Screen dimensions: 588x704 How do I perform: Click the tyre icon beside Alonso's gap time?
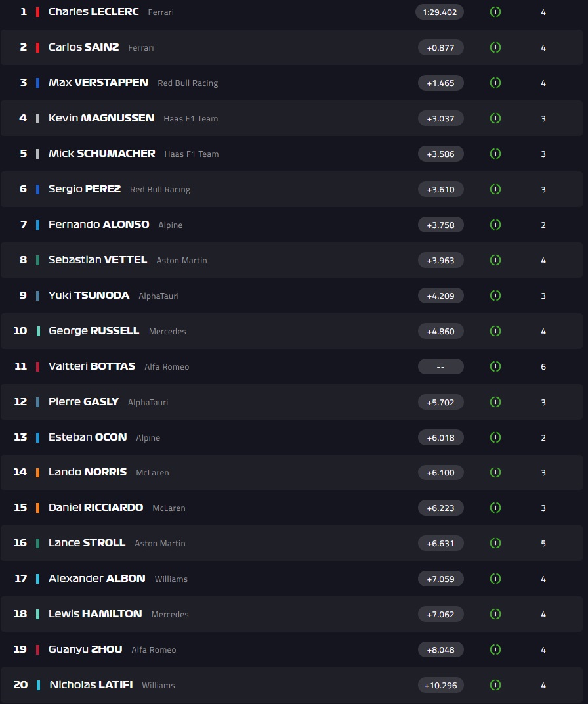[x=495, y=225]
